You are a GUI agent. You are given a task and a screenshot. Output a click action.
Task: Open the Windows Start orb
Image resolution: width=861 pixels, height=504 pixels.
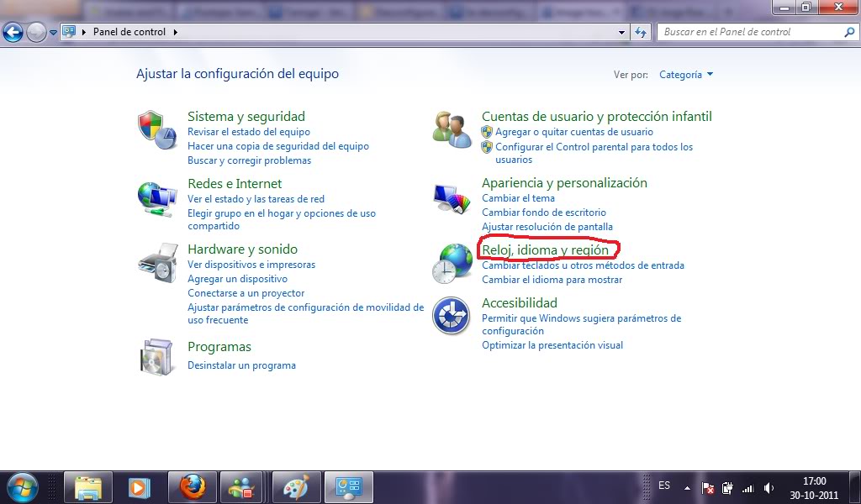point(23,487)
